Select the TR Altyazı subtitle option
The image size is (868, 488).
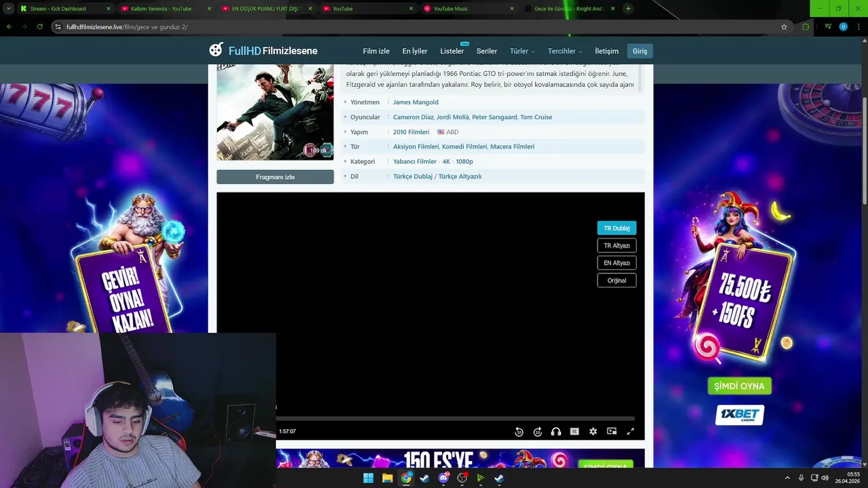(616, 245)
